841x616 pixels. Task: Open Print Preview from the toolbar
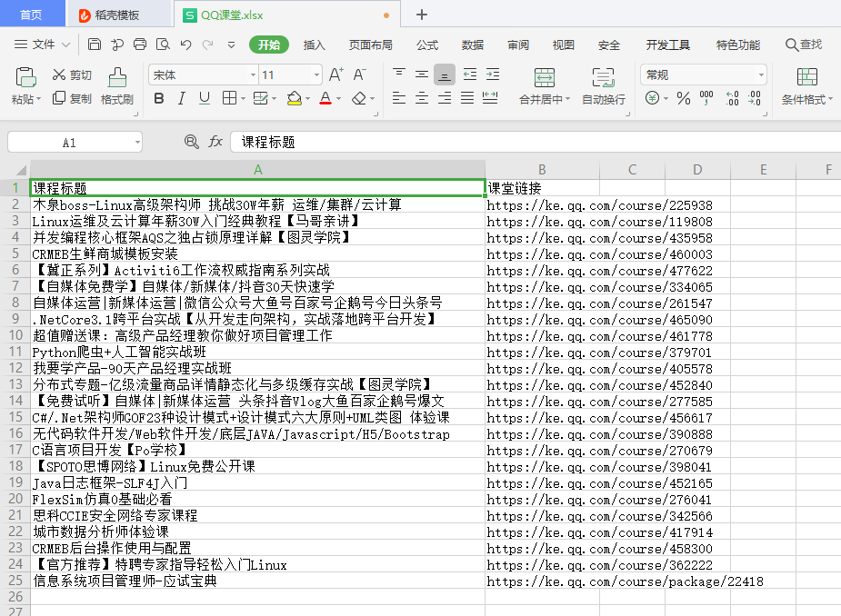(163, 45)
